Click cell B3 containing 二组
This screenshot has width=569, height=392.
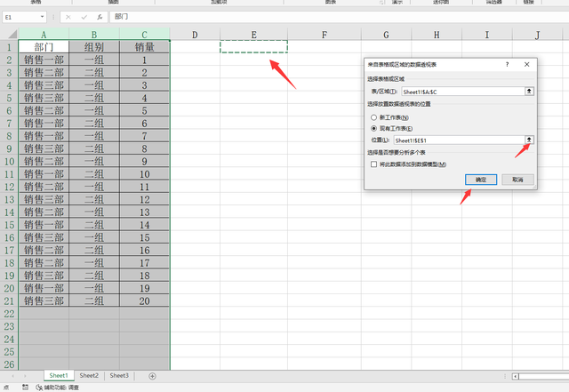pyautogui.click(x=94, y=72)
